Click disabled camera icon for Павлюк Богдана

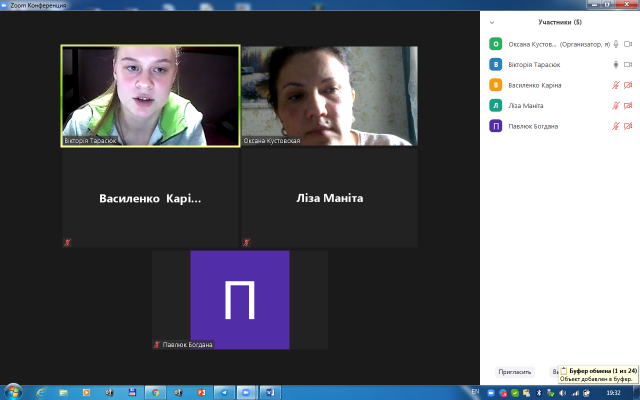tap(628, 126)
